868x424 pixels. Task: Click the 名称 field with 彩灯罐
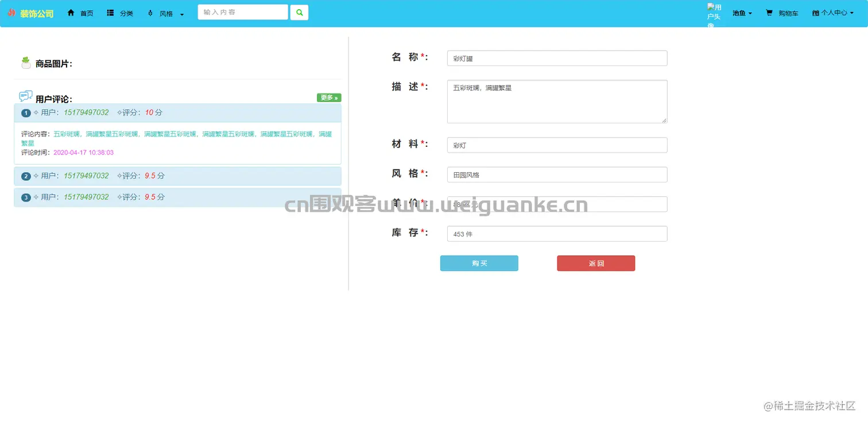(557, 58)
